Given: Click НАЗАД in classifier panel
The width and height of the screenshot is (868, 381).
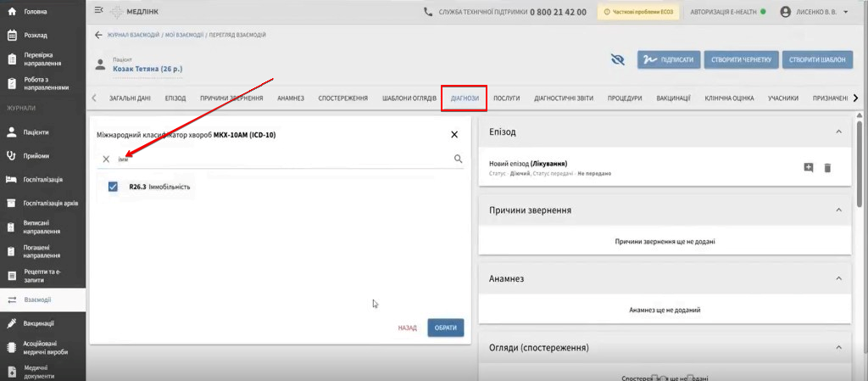Looking at the screenshot, I should tap(407, 328).
